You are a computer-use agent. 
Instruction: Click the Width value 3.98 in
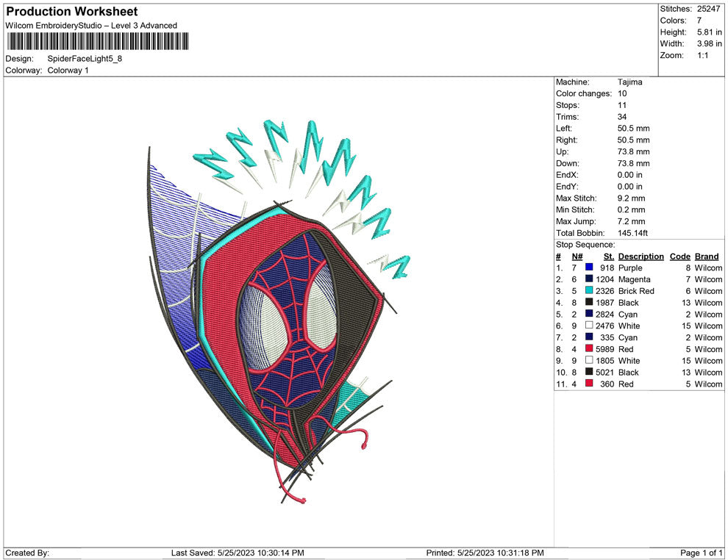click(710, 43)
